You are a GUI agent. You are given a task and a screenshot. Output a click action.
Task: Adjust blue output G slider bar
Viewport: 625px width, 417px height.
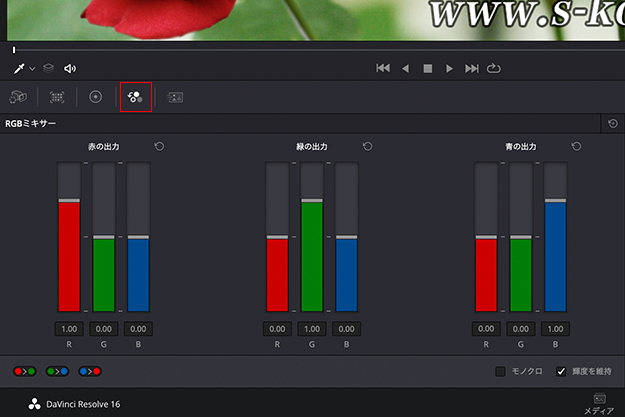click(521, 237)
